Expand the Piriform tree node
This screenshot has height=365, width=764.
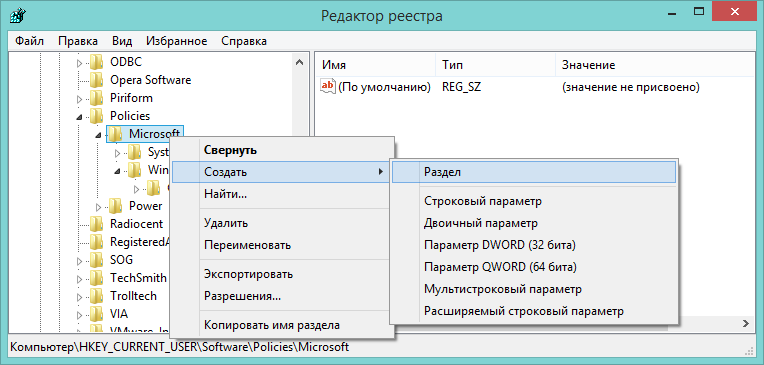tap(80, 98)
